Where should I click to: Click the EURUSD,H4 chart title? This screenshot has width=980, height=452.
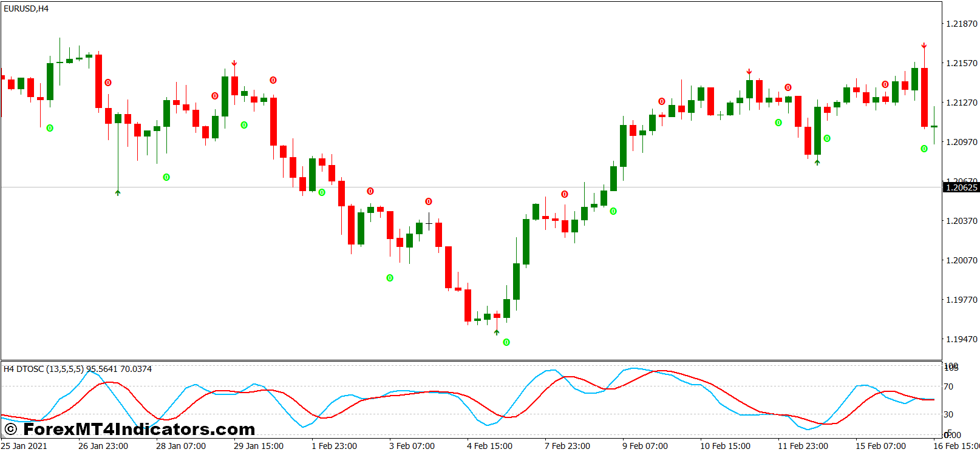(x=26, y=8)
